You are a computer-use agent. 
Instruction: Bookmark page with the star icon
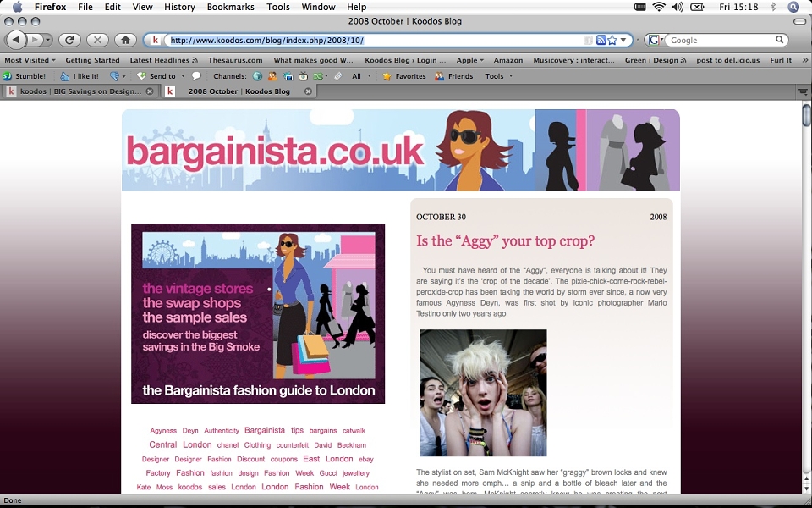click(x=612, y=41)
